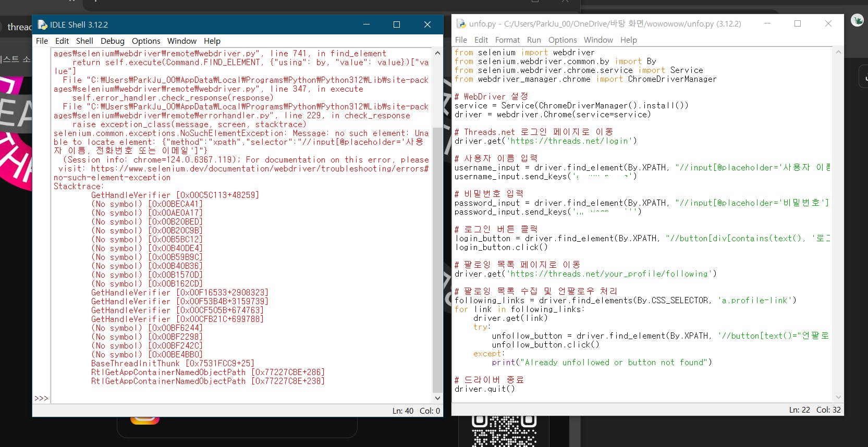Close the IDLE Shell window
The height and width of the screenshot is (447, 868).
click(427, 24)
